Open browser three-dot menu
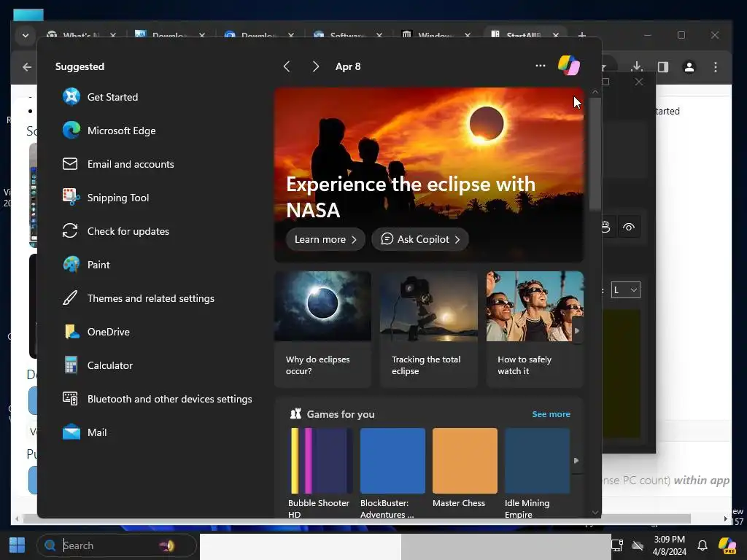The width and height of the screenshot is (747, 560). (715, 67)
